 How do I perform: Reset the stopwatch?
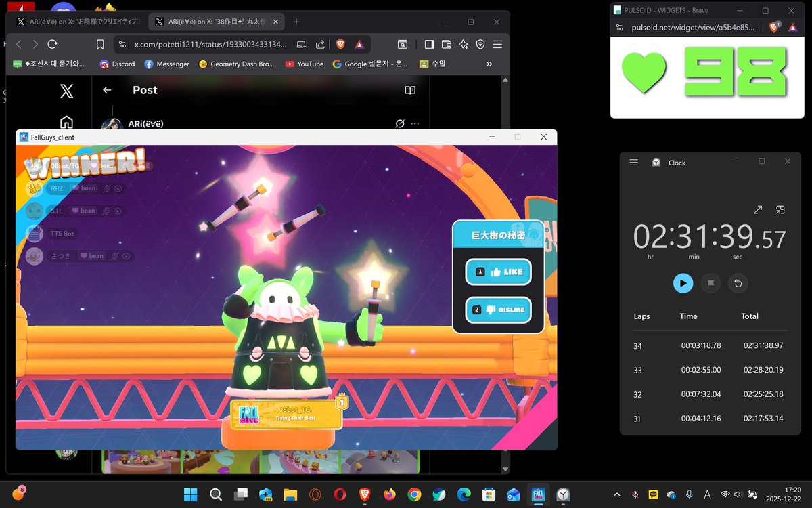[x=738, y=283]
